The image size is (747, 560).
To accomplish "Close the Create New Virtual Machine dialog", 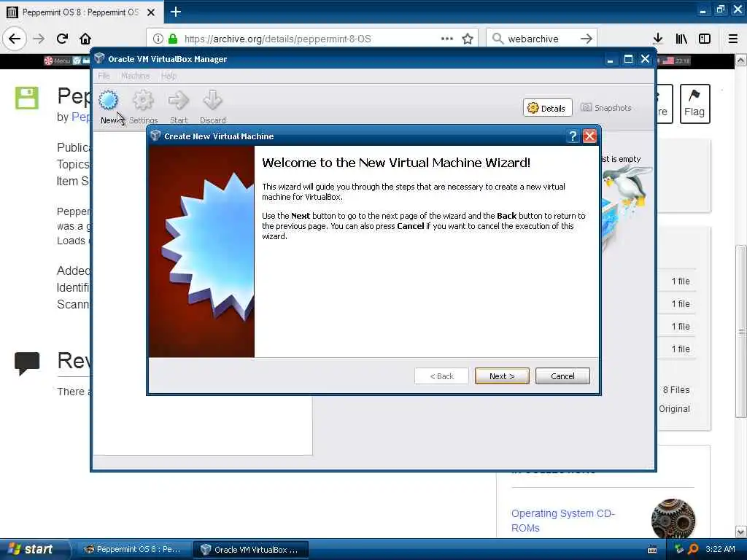I will coord(589,136).
